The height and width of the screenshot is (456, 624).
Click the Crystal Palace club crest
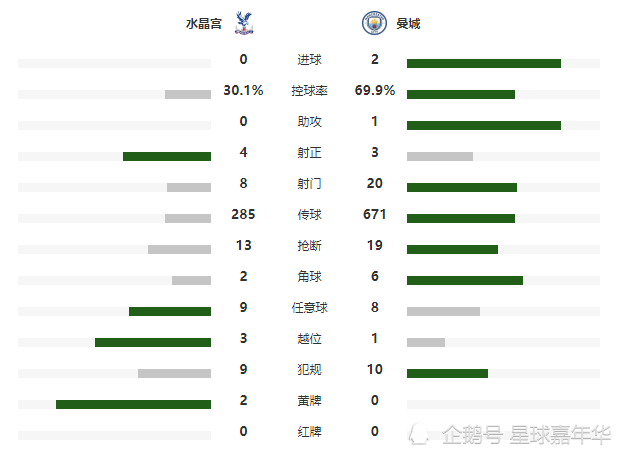(244, 23)
